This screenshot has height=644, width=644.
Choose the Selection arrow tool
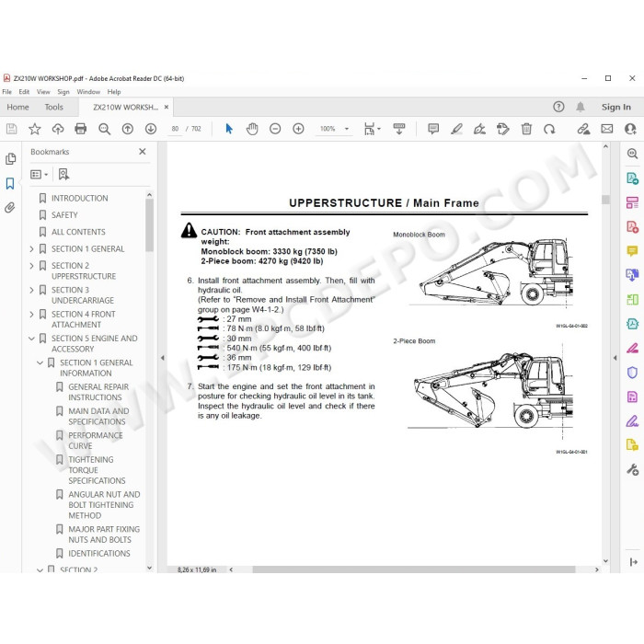tap(229, 129)
